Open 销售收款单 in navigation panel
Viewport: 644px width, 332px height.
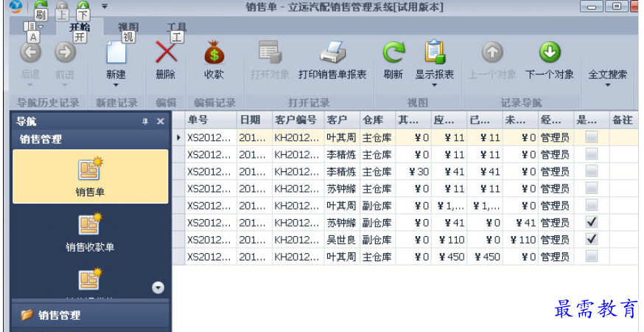click(90, 232)
